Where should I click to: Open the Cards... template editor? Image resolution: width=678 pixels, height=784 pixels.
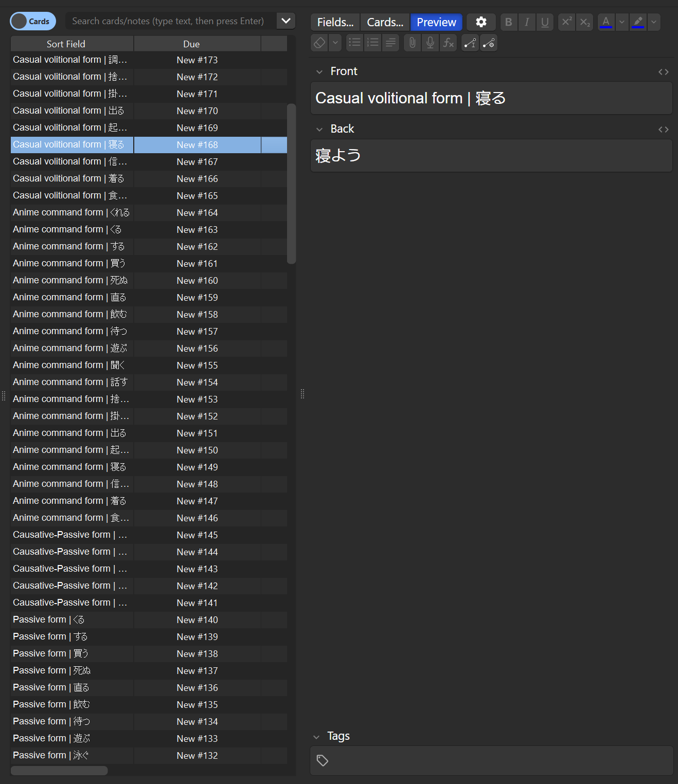click(385, 22)
